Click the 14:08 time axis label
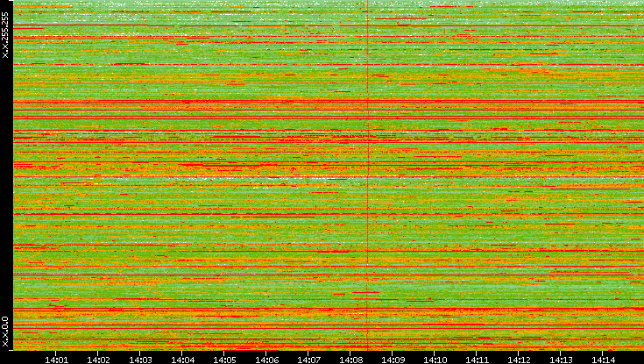This screenshot has width=644, height=364. point(350,360)
